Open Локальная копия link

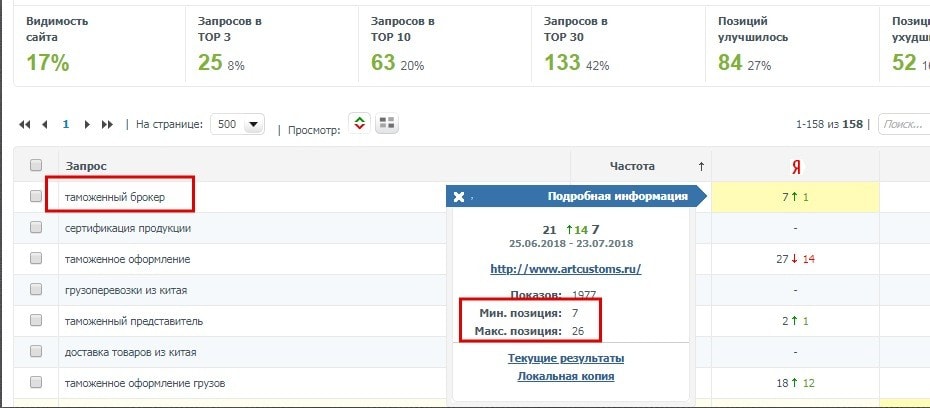tap(565, 376)
